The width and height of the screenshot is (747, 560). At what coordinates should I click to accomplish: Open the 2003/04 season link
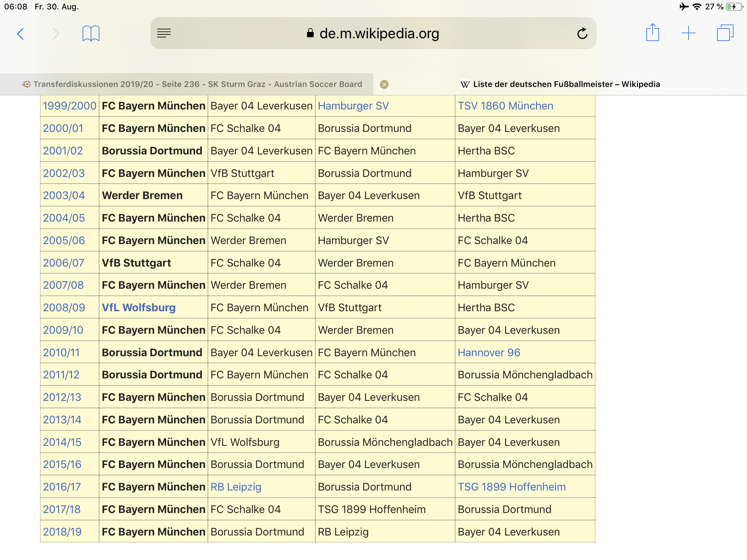click(64, 195)
